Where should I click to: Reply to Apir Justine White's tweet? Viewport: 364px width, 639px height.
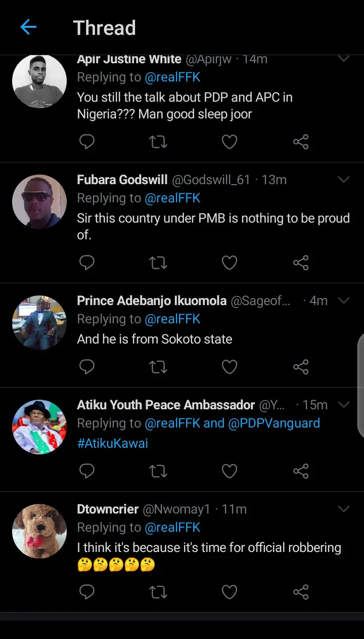point(87,142)
